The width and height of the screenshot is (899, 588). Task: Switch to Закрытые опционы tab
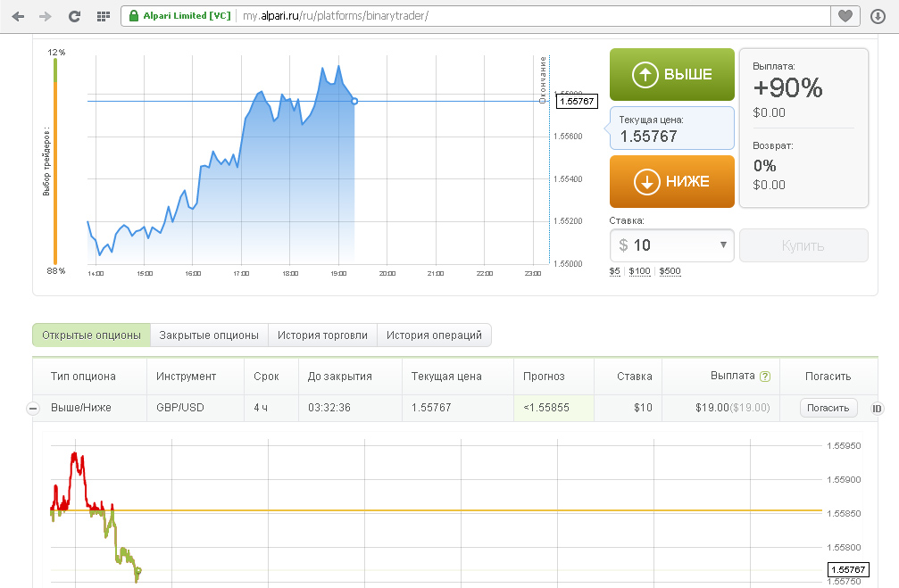pos(209,335)
